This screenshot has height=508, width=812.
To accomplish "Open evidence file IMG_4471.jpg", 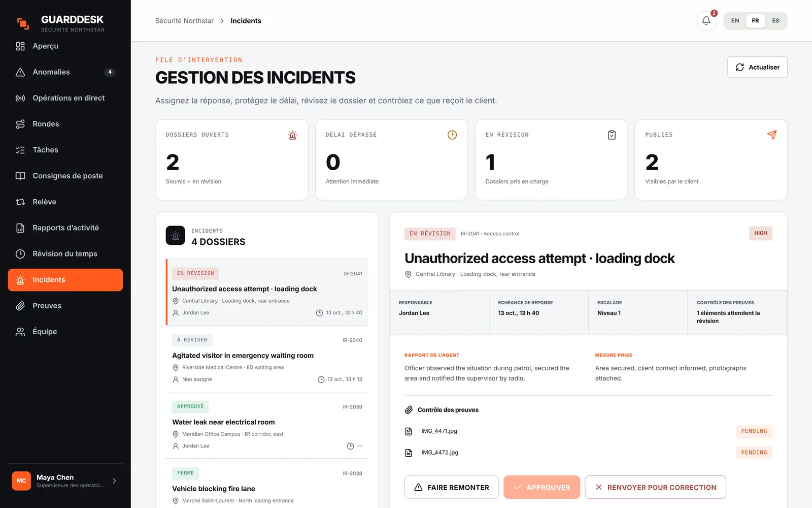I will pos(439,431).
